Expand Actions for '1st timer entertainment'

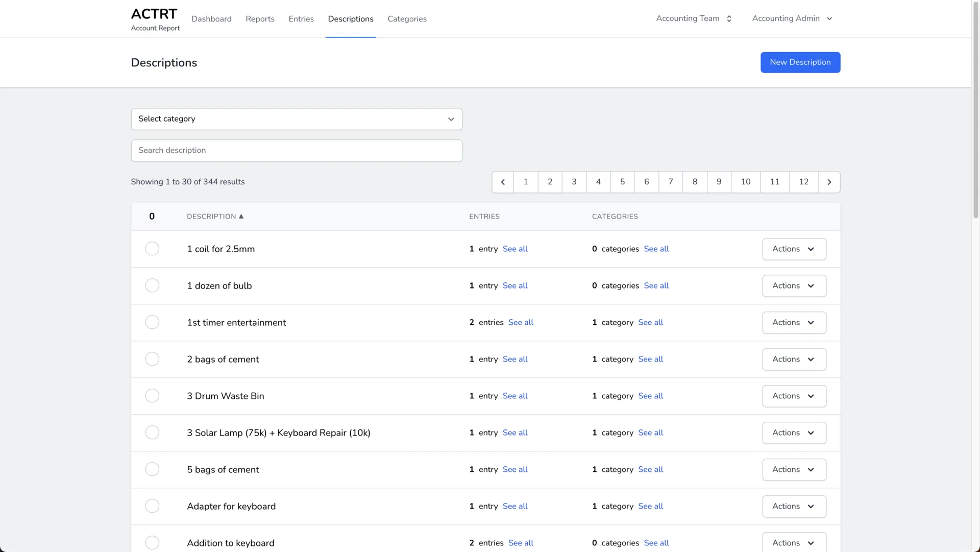pos(794,323)
